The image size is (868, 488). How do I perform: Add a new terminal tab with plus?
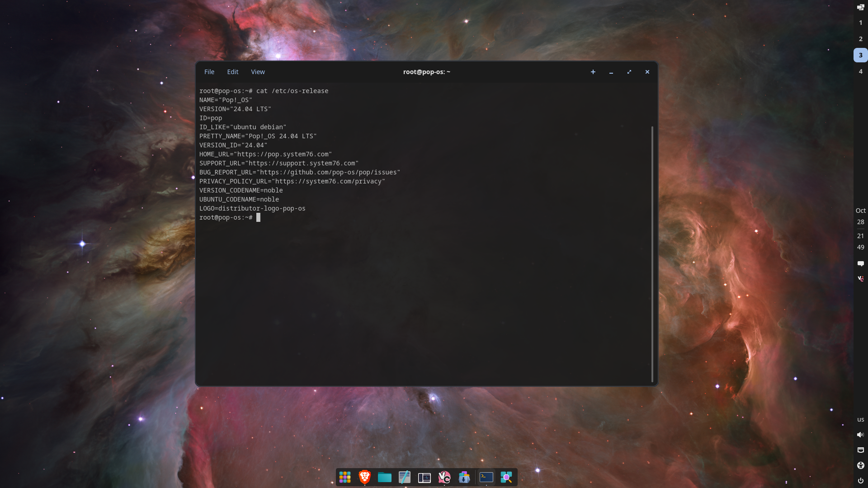[x=593, y=72]
